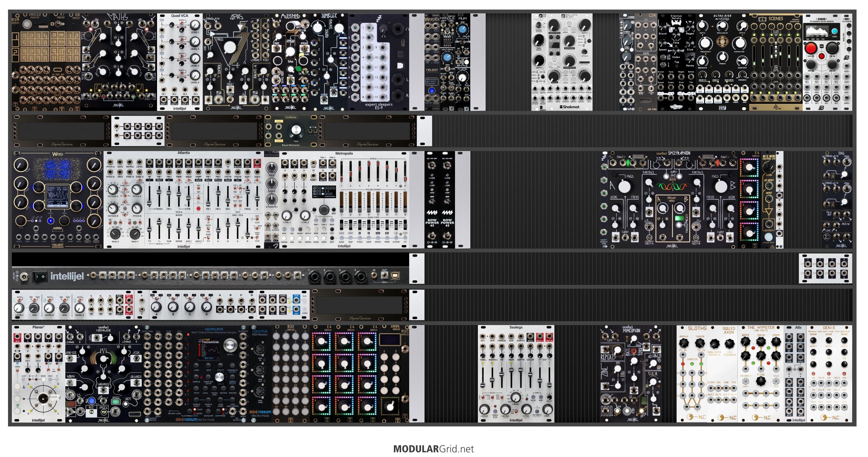This screenshot has height=457, width=868.
Task: Open the Spectraphon module
Action: pos(673,200)
